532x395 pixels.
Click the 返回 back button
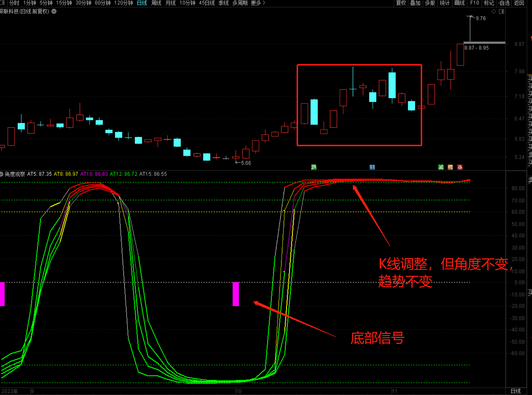click(x=519, y=3)
